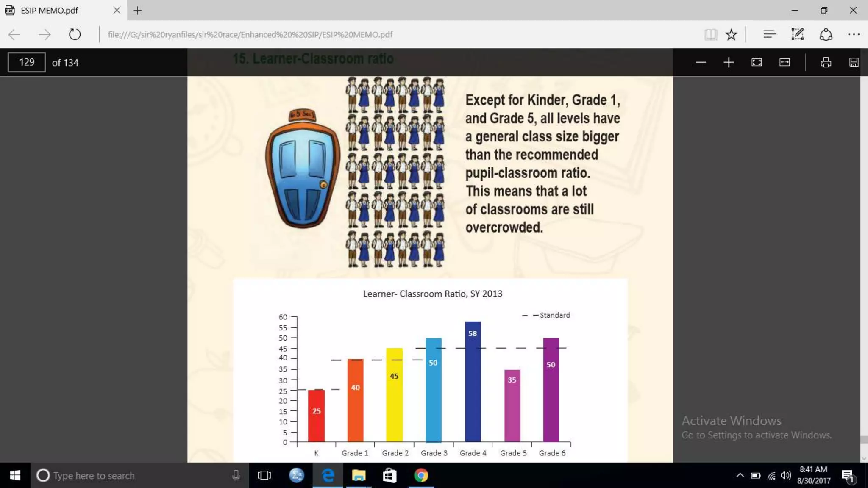Click the Zoom out minus icon
This screenshot has height=488, width=868.
(x=701, y=63)
